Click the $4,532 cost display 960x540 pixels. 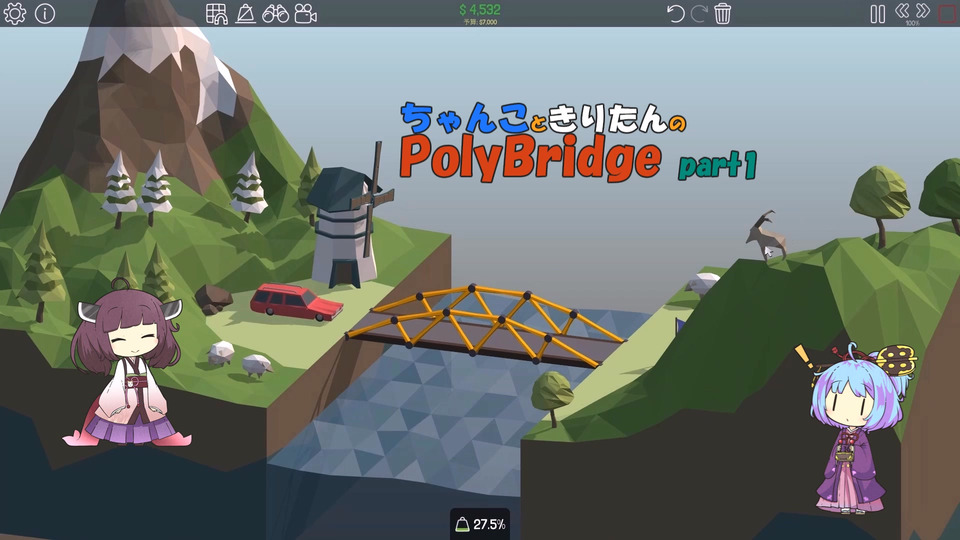point(480,10)
